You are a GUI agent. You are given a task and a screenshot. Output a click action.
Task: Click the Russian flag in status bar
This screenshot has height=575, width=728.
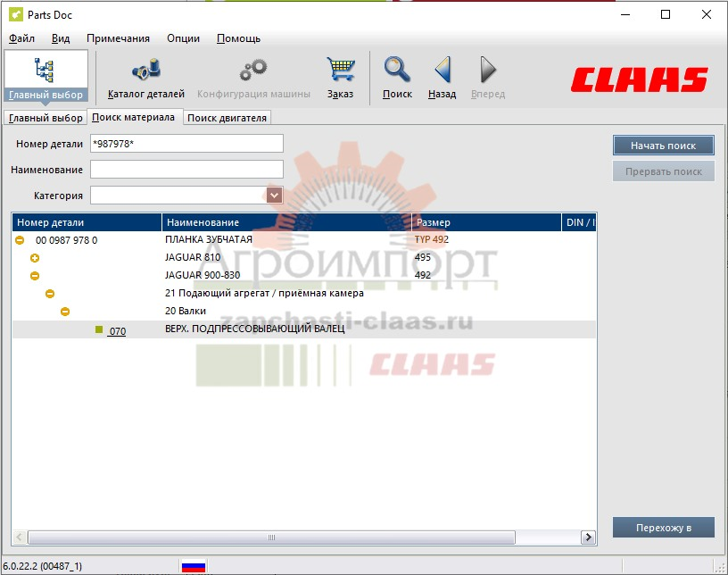(x=194, y=566)
